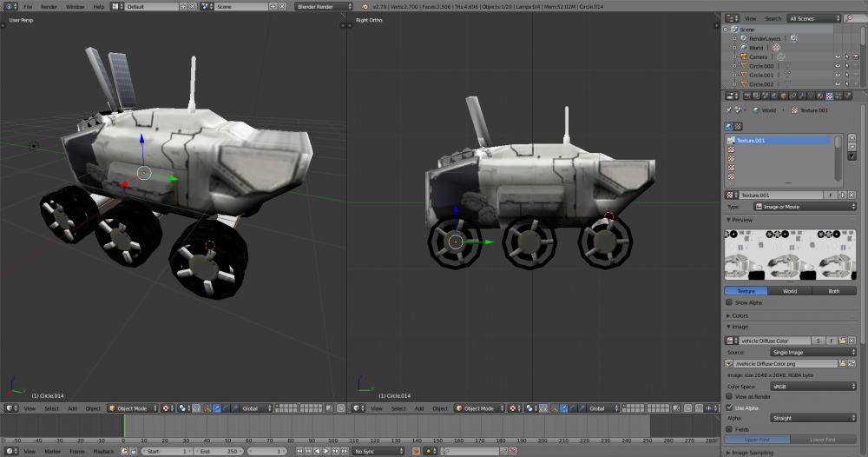Open the Color Space sRGB dropdown
868x457 pixels.
coord(812,386)
